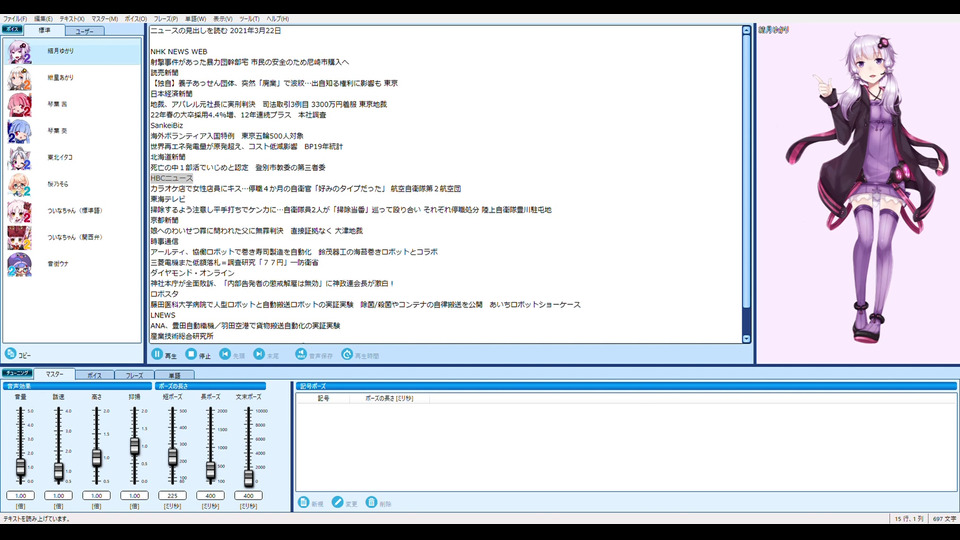This screenshot has width=960, height=540.
Task: Click the 音量 volume slider handle
Action: click(x=20, y=468)
